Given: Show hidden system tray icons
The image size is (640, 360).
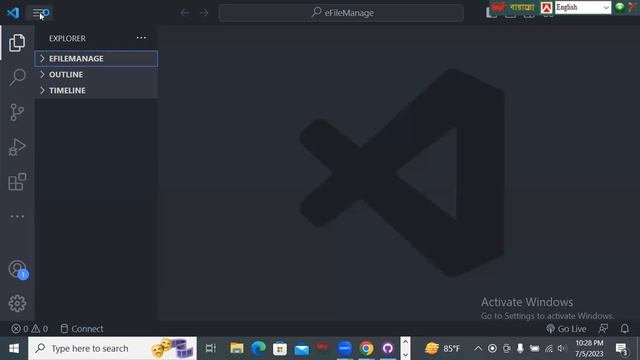Looking at the screenshot, I should 478,348.
